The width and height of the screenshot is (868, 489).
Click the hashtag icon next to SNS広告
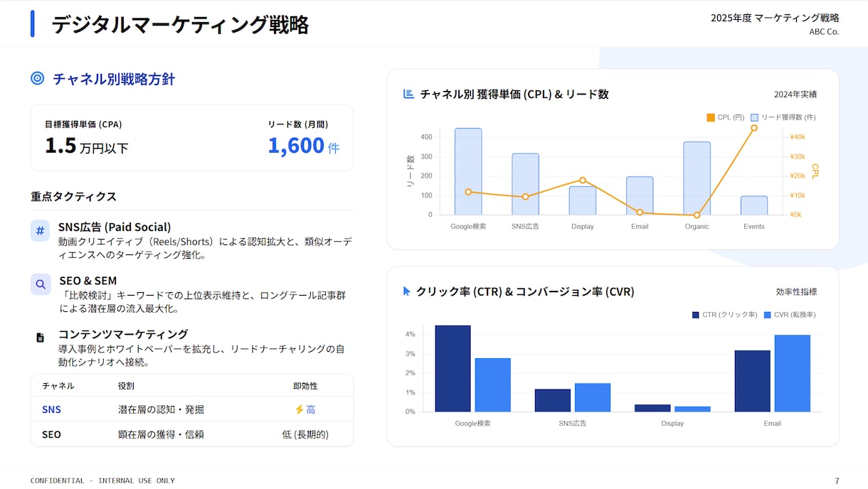pos(40,231)
